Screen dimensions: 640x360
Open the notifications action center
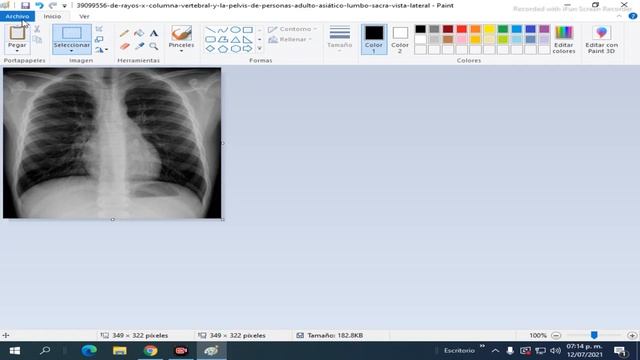pyautogui.click(x=620, y=351)
